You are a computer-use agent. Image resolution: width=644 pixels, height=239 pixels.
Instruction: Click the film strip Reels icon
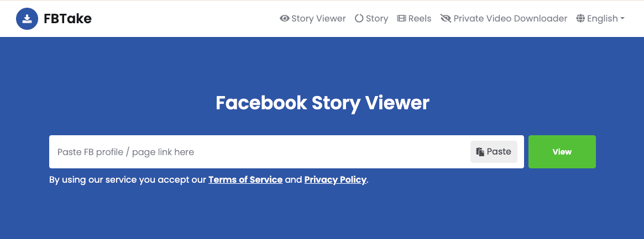tap(402, 19)
